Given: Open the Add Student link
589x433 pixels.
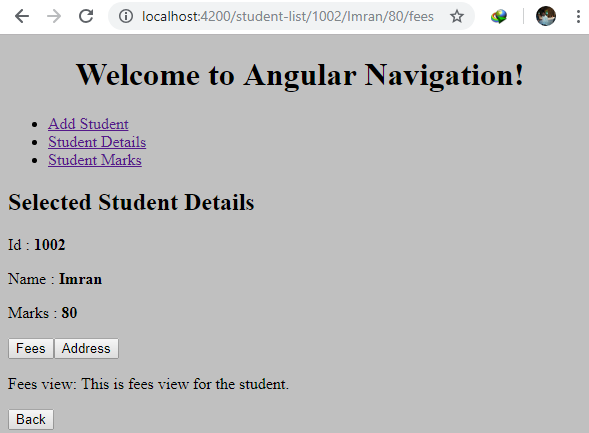Looking at the screenshot, I should point(88,124).
